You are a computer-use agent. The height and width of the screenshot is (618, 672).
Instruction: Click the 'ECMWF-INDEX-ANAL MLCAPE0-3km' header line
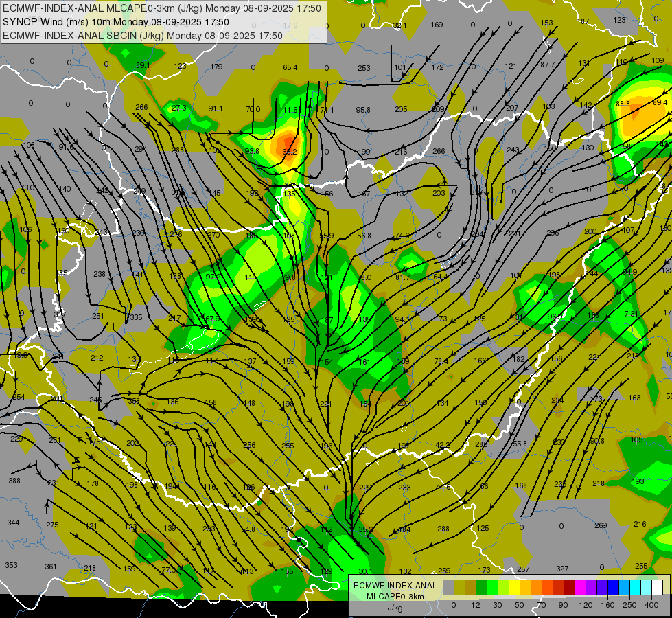click(161, 8)
